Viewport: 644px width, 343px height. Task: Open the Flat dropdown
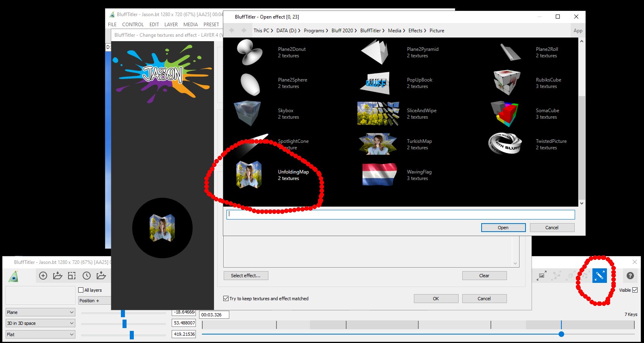point(40,335)
